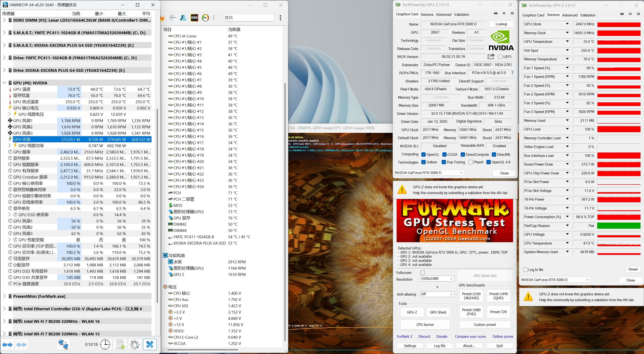Viewport: 644px width, 354px height.
Task: Click the Preset:1080 (FHD) benchmark button
Action: pyautogui.click(x=471, y=312)
